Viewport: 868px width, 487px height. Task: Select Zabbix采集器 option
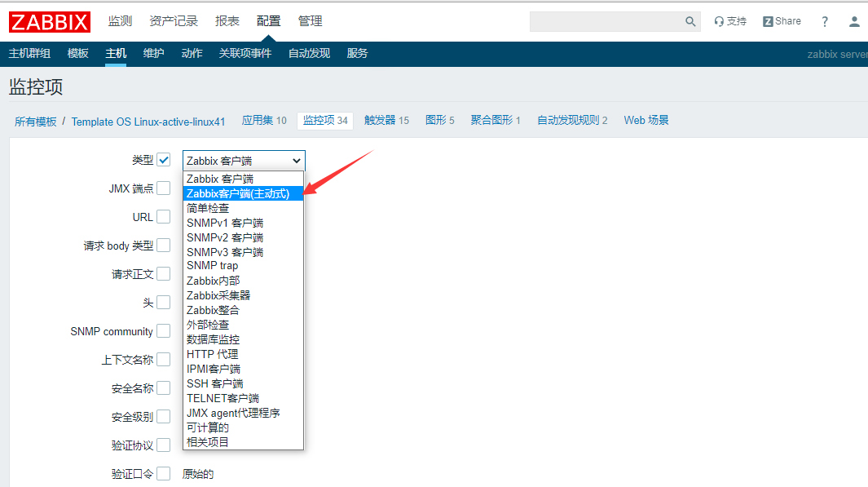coord(243,295)
